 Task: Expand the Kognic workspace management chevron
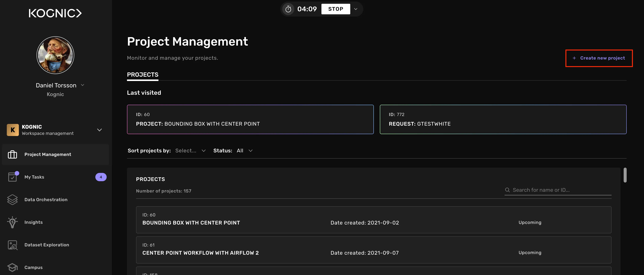99,130
